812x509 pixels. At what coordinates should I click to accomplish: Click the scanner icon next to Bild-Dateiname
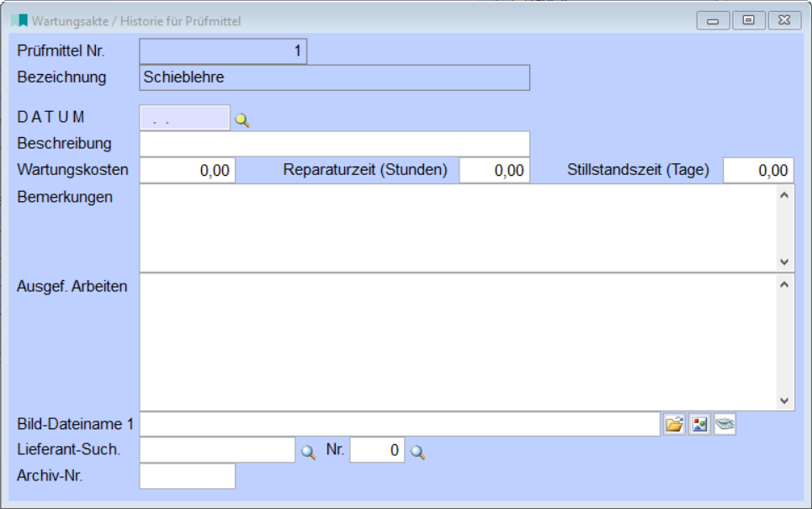724,425
